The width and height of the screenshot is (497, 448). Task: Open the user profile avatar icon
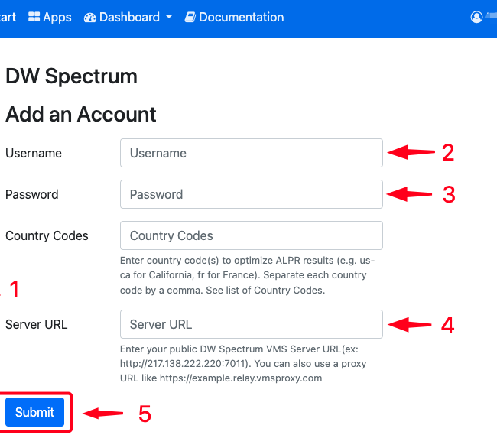pyautogui.click(x=476, y=17)
